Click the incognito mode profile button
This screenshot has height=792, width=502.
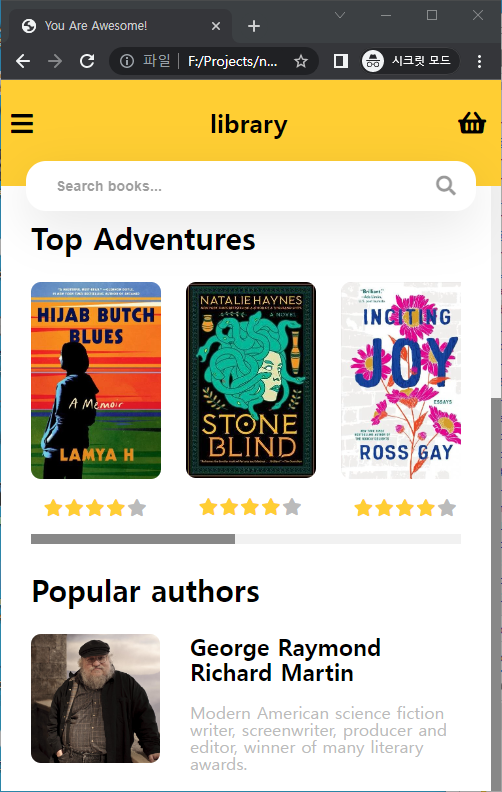[410, 61]
